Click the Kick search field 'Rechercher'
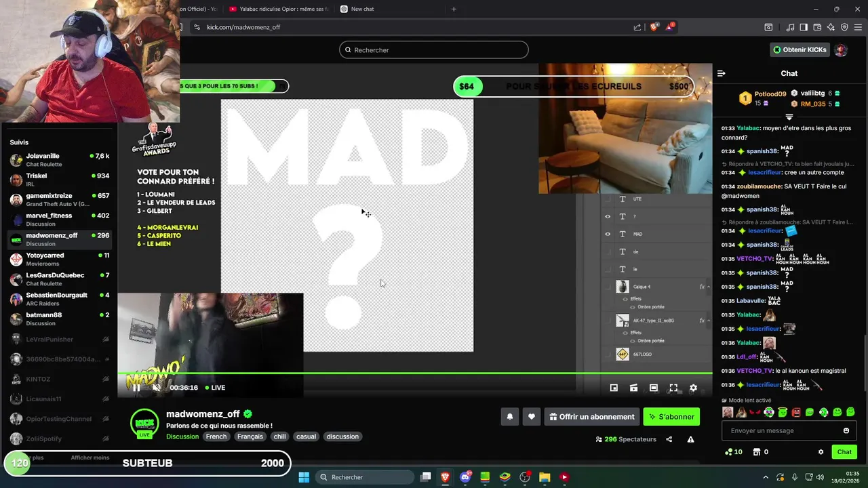868x488 pixels. tap(434, 49)
